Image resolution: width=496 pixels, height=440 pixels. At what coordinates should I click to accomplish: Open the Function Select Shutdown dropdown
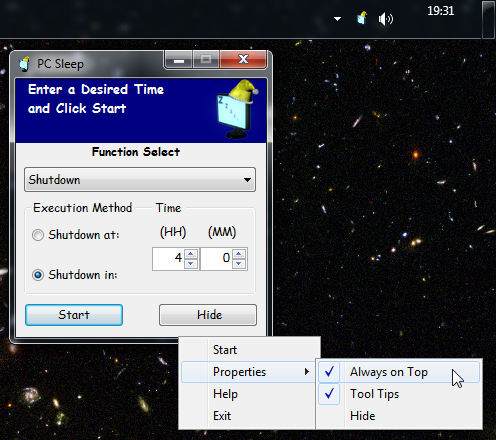140,180
